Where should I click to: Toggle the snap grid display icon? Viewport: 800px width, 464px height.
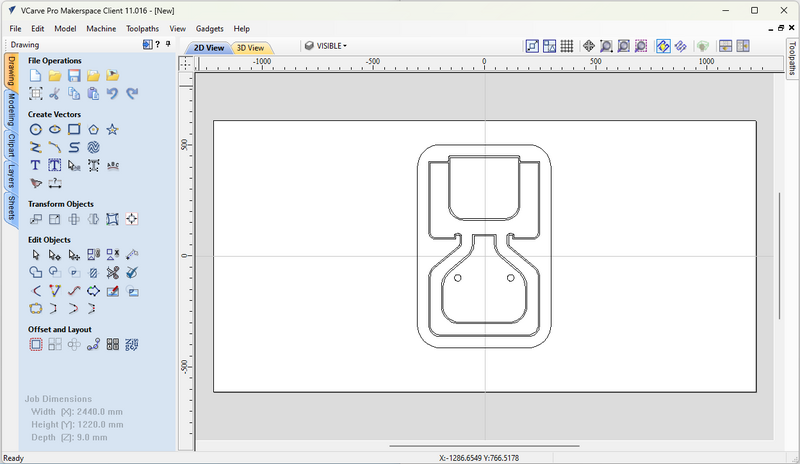click(566, 46)
